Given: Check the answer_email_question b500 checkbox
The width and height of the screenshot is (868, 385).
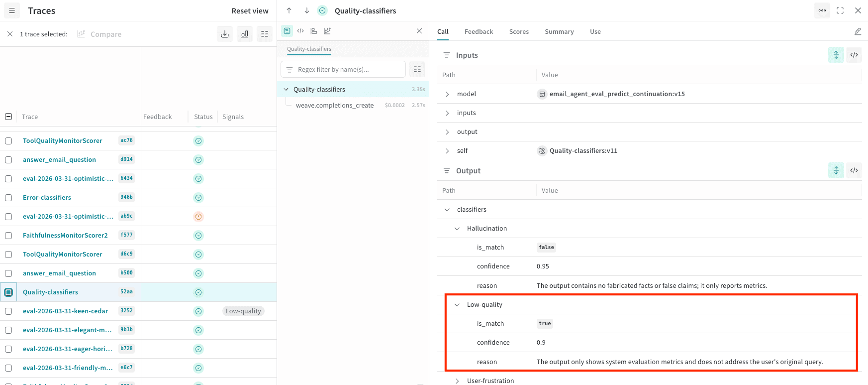Looking at the screenshot, I should [x=8, y=273].
